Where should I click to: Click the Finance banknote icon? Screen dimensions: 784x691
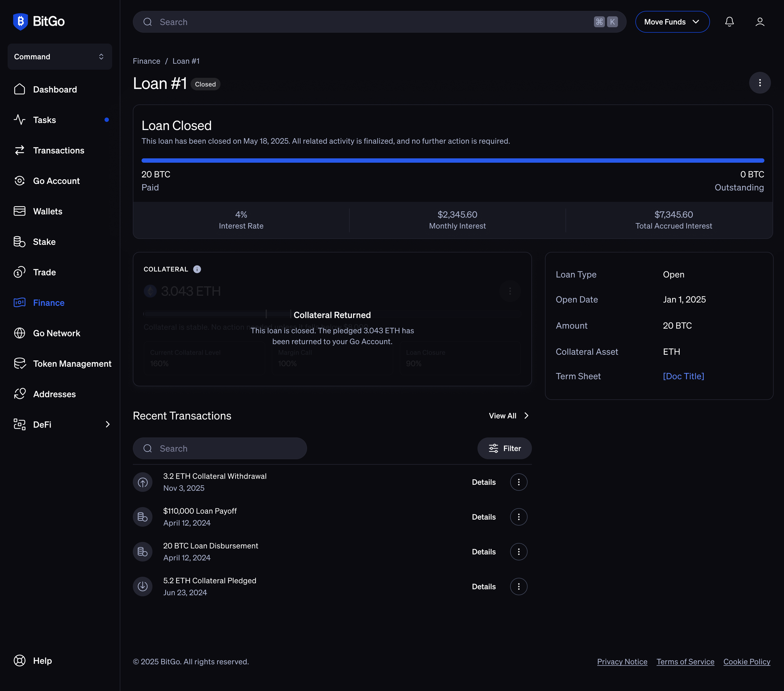pyautogui.click(x=19, y=302)
